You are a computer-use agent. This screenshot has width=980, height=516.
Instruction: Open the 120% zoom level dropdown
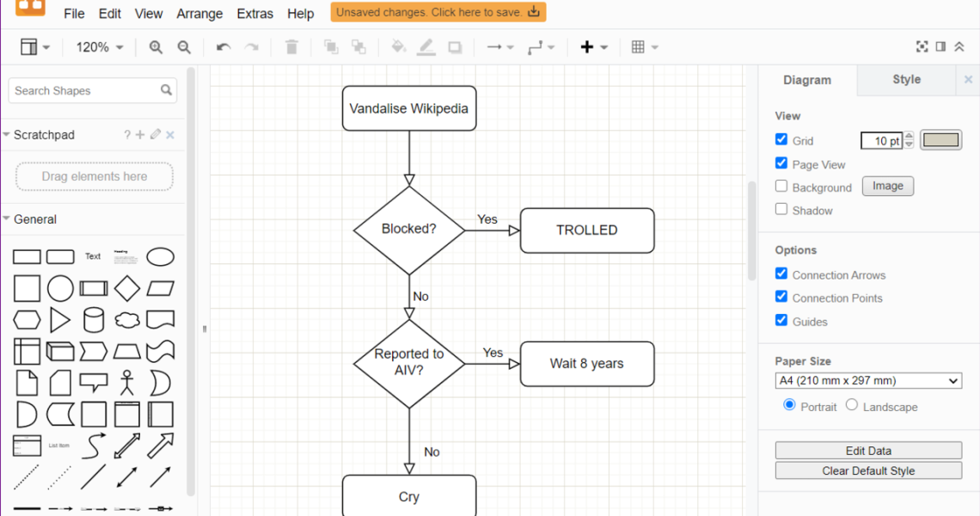pyautogui.click(x=100, y=47)
